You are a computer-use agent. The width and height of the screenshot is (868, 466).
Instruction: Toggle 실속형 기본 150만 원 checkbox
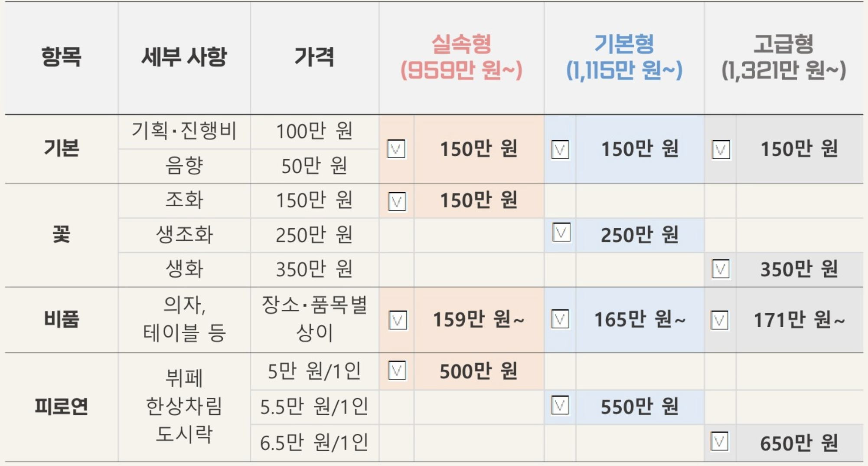396,149
